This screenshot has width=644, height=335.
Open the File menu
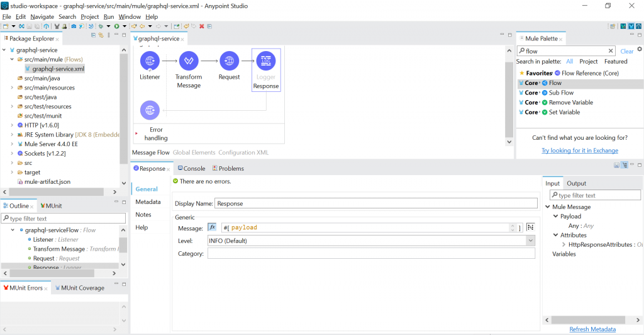click(x=6, y=17)
